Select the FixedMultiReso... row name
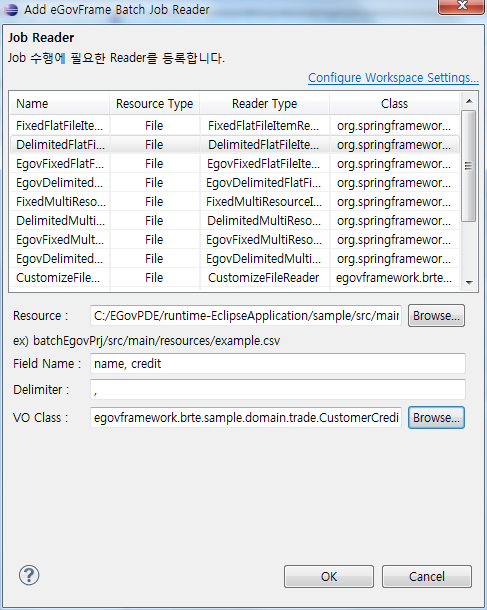 coord(61,202)
